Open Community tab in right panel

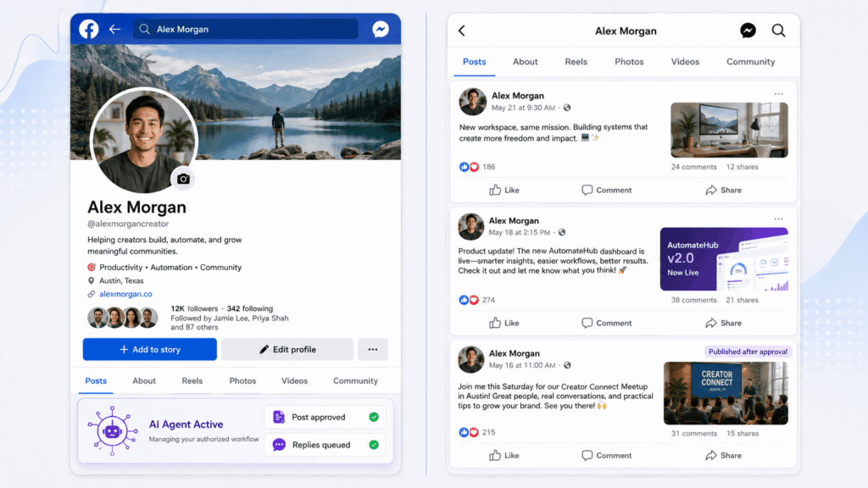click(751, 61)
